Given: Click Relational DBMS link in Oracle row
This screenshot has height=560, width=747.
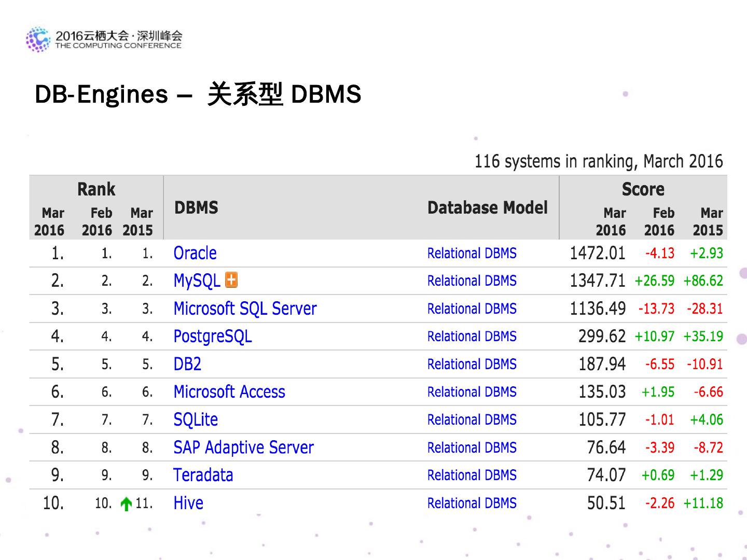Looking at the screenshot, I should point(472,253).
